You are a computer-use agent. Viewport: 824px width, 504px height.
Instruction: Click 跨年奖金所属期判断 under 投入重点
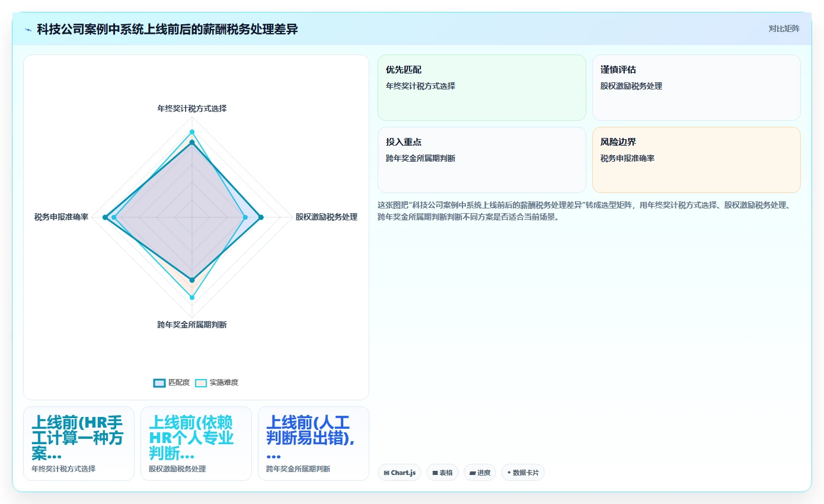point(421,158)
